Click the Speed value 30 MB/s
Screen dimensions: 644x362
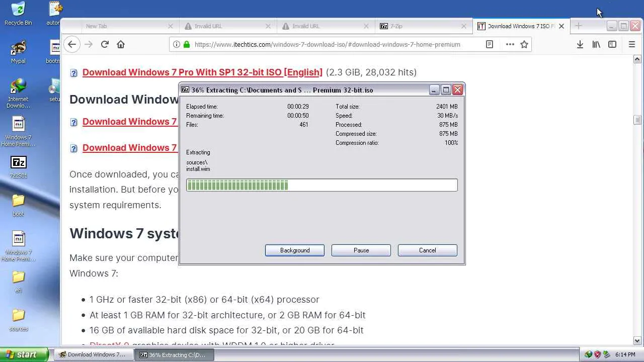tap(447, 116)
